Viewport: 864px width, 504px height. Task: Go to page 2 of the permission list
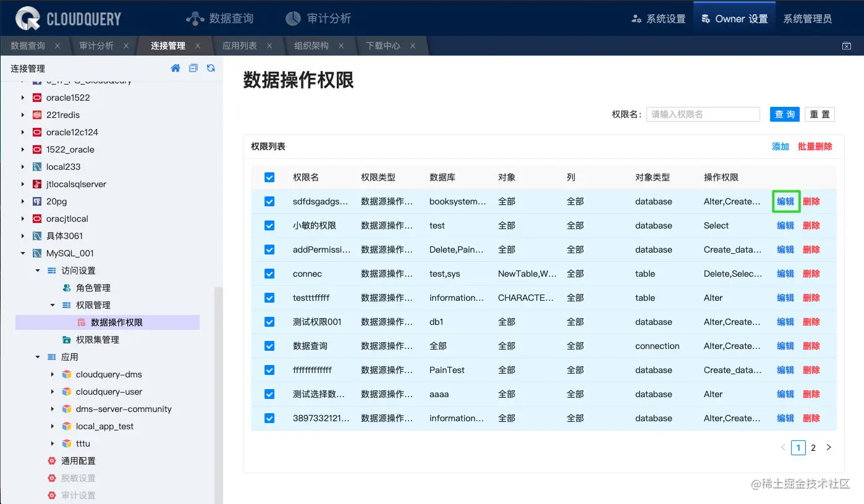[813, 448]
